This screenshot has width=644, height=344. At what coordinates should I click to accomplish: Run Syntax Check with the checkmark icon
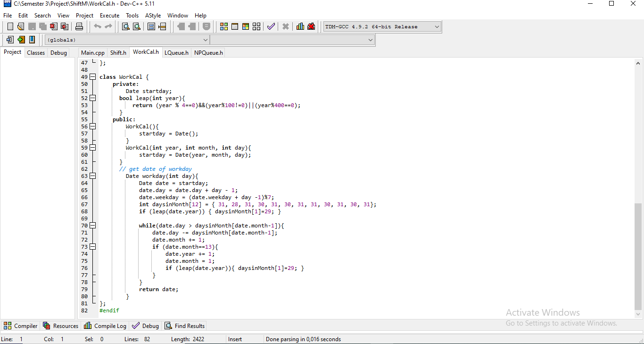point(271,26)
